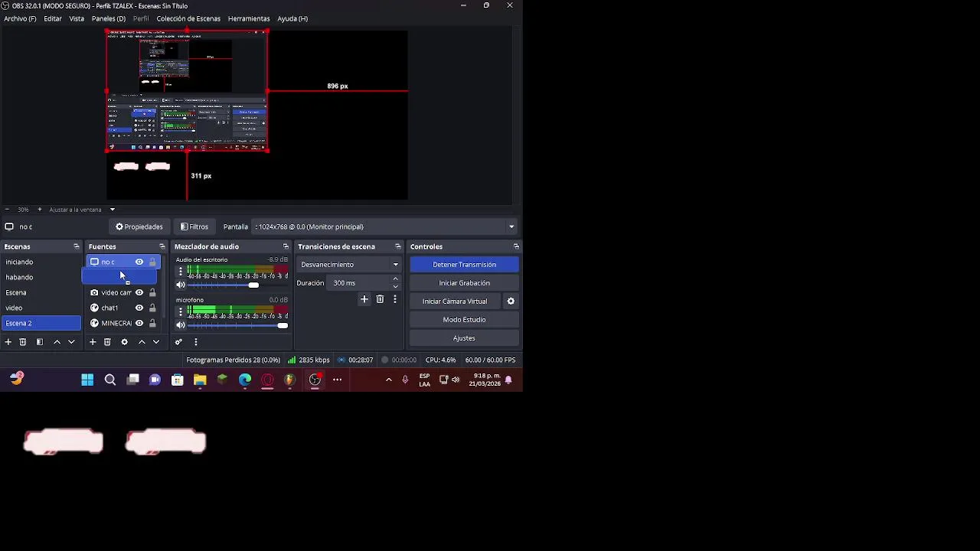Click Detener Transmisión button
The width and height of the screenshot is (980, 551).
[x=465, y=265]
